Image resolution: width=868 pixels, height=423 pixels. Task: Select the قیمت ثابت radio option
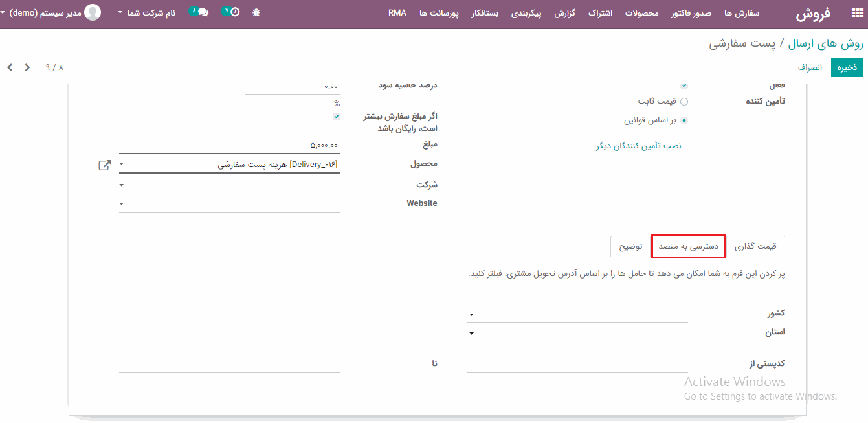tap(684, 102)
